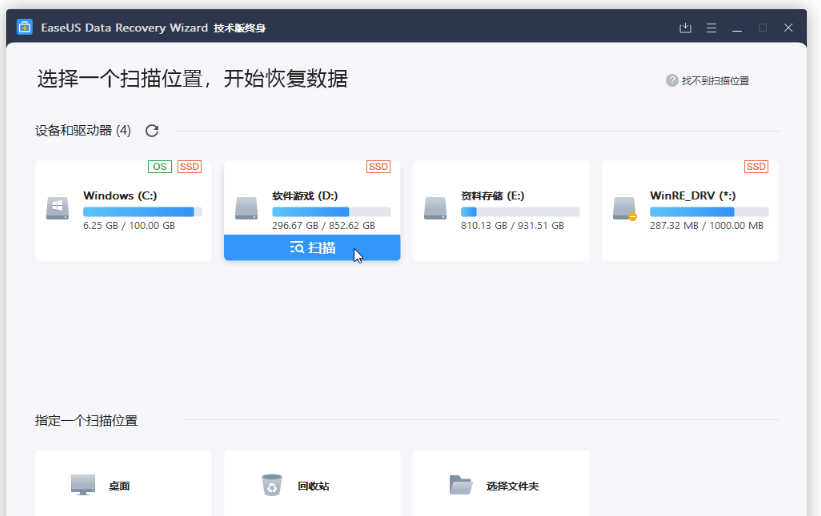Click the refresh devices icon
Screen dimensions: 821x516
tap(152, 131)
